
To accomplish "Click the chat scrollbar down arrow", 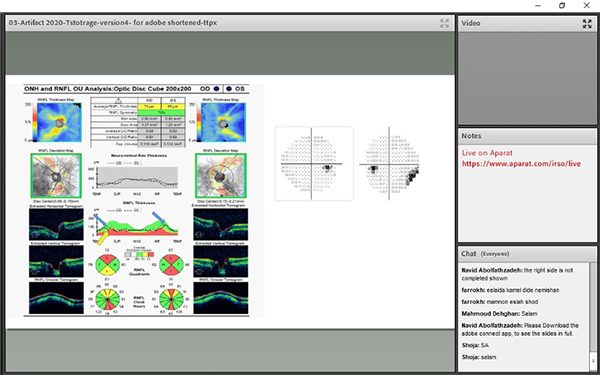I will coord(593,361).
